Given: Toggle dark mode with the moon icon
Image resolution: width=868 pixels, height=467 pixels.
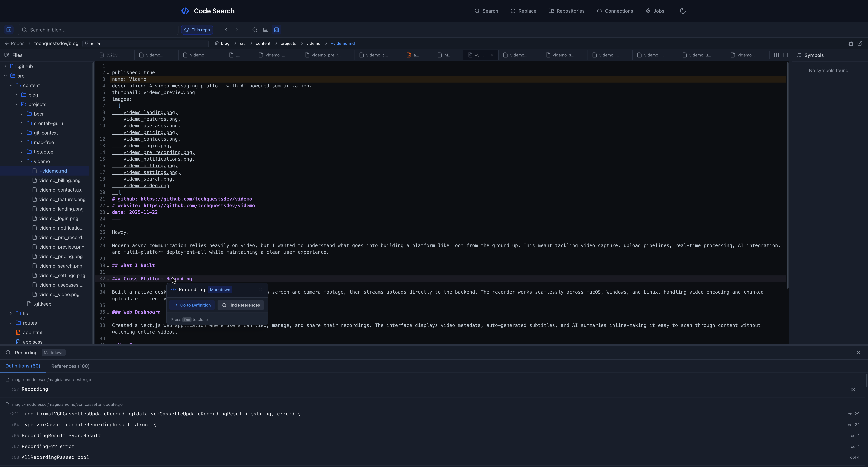Looking at the screenshot, I should pyautogui.click(x=683, y=11).
